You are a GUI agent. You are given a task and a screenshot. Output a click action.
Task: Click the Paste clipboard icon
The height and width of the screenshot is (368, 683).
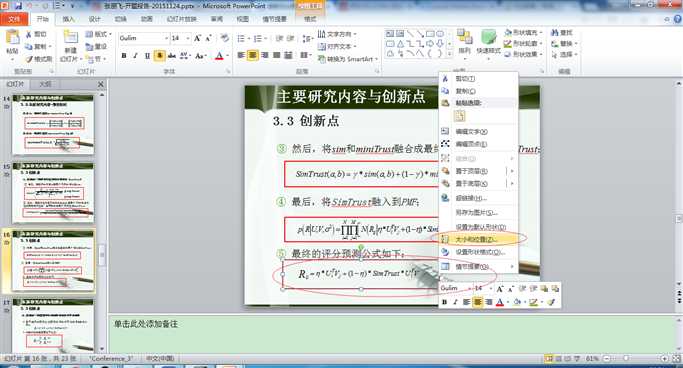click(12, 38)
